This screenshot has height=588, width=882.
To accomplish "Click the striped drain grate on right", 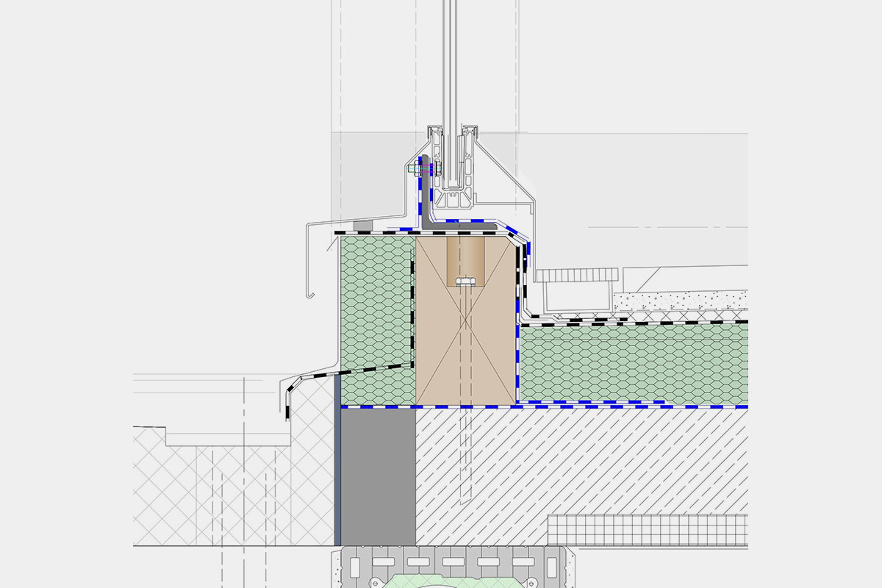I will pyautogui.click(x=576, y=276).
